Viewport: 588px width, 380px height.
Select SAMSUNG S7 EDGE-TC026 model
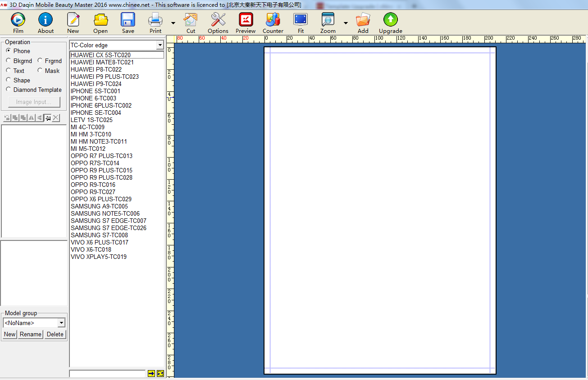tap(117, 228)
